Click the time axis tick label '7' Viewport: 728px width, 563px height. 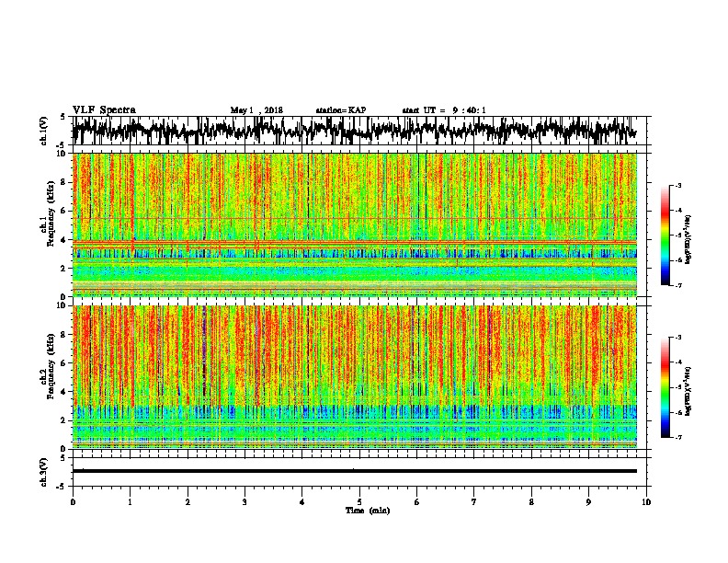click(474, 502)
